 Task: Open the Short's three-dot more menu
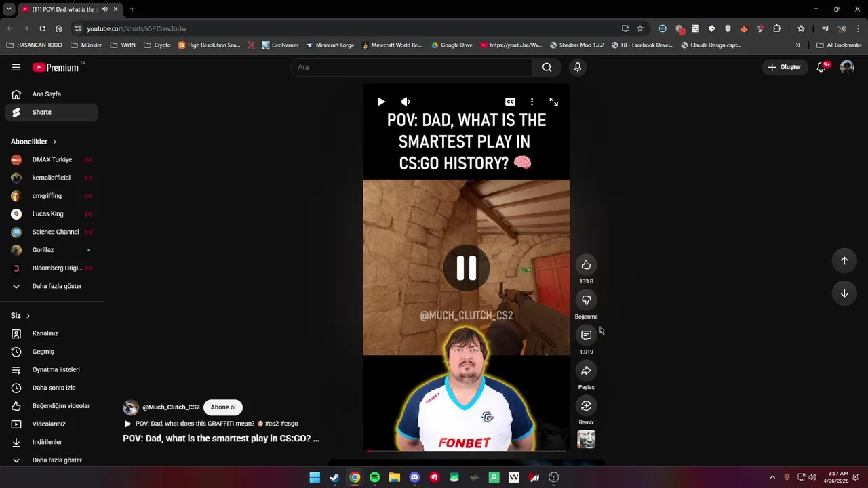click(x=532, y=102)
